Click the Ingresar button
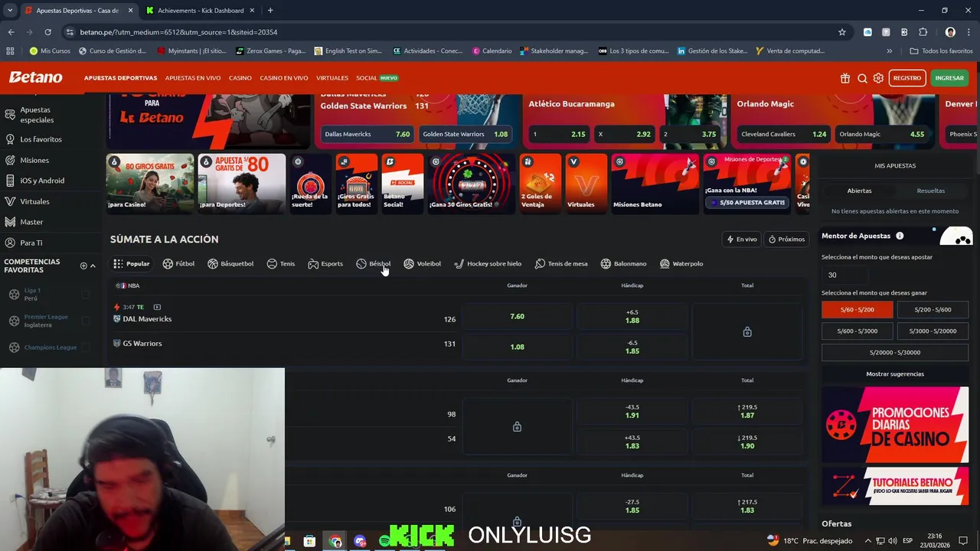The width and height of the screenshot is (980, 551). pos(949,78)
